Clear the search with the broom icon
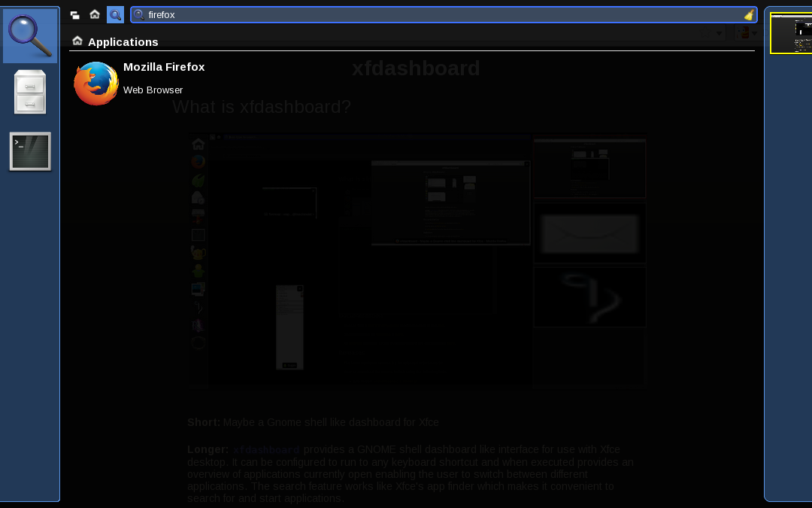 [748, 14]
